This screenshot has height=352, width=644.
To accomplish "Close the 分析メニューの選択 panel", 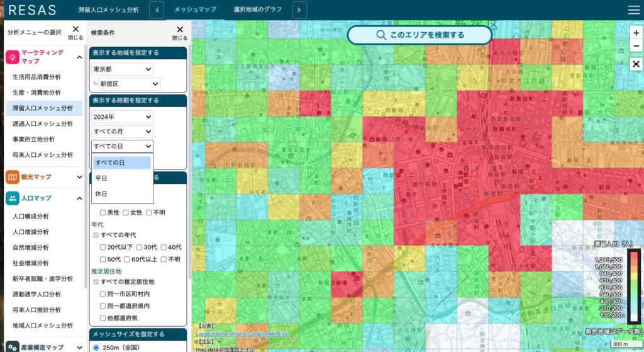I will 75,32.
